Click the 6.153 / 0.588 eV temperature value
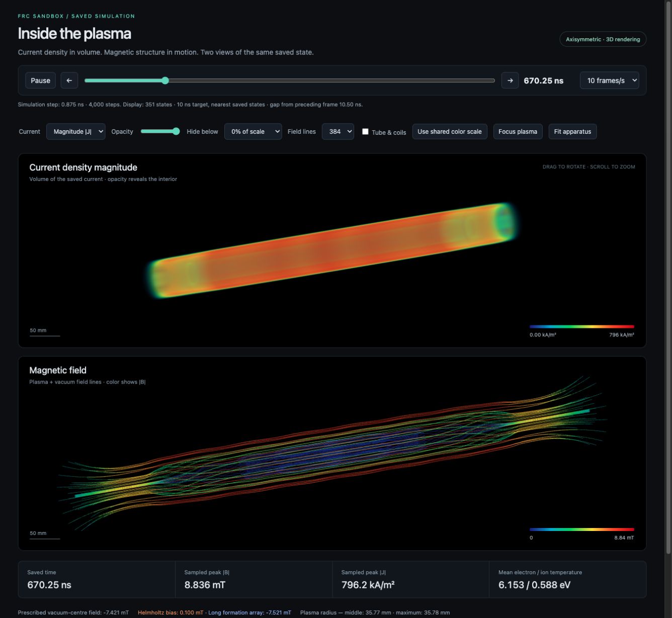 534,585
